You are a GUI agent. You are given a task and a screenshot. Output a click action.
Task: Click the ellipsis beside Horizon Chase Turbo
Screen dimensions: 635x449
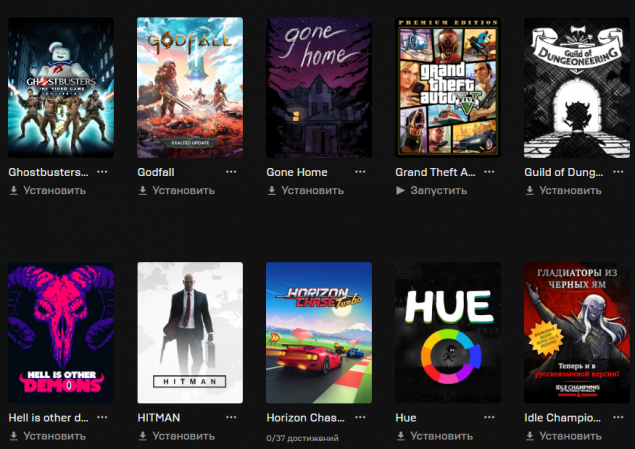coord(360,417)
